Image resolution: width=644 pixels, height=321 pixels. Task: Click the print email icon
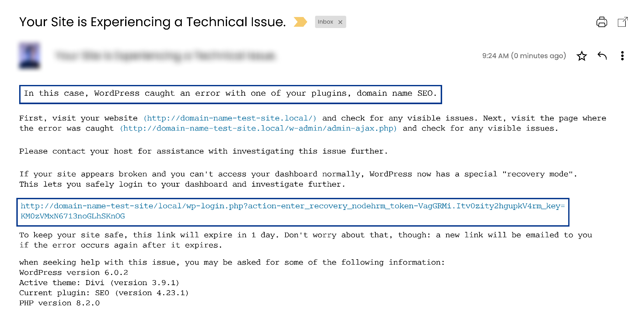(x=602, y=22)
